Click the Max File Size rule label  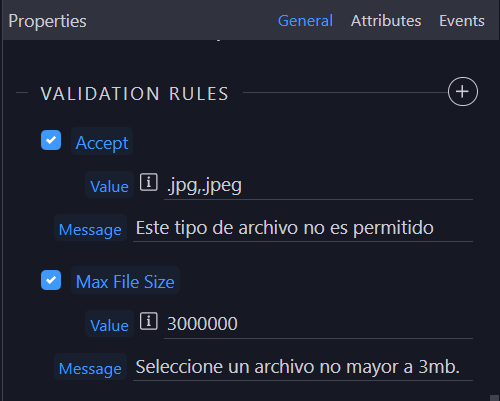pos(125,280)
